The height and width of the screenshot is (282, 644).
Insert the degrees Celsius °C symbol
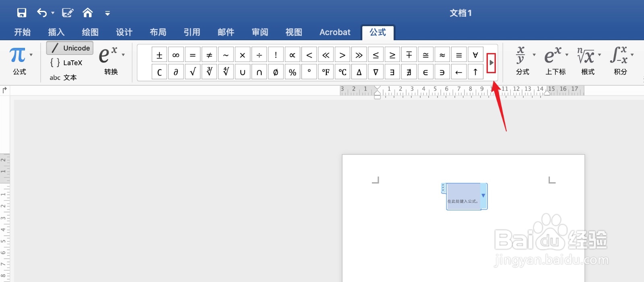pyautogui.click(x=343, y=72)
